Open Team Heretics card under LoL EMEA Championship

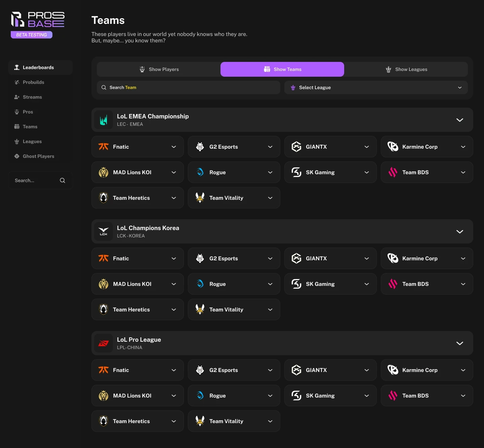coord(137,198)
